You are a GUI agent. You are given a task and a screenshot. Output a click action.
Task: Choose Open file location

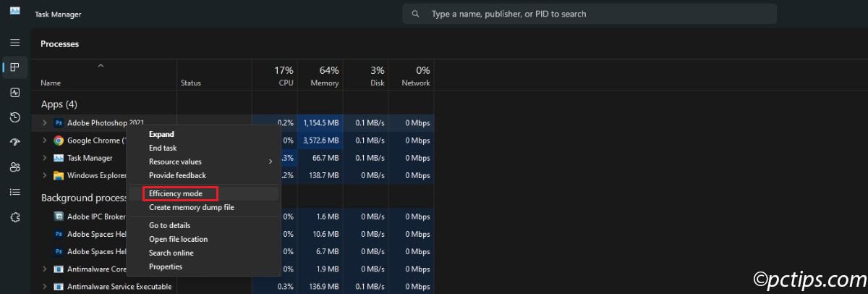point(178,239)
